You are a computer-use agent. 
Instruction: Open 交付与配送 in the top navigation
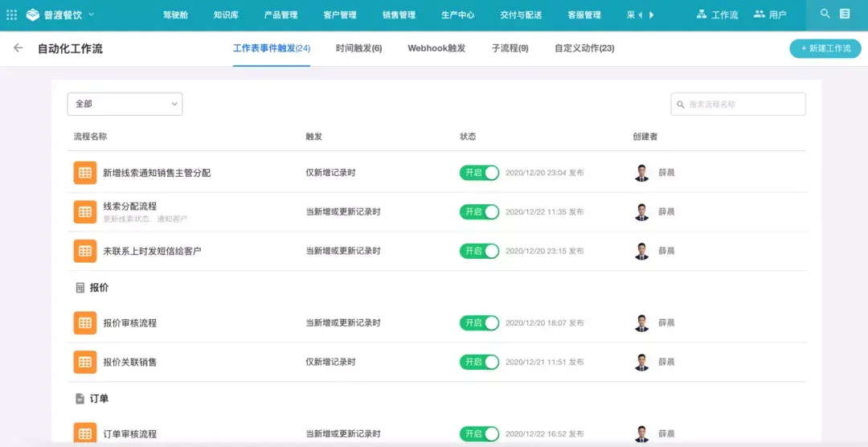pyautogui.click(x=521, y=15)
